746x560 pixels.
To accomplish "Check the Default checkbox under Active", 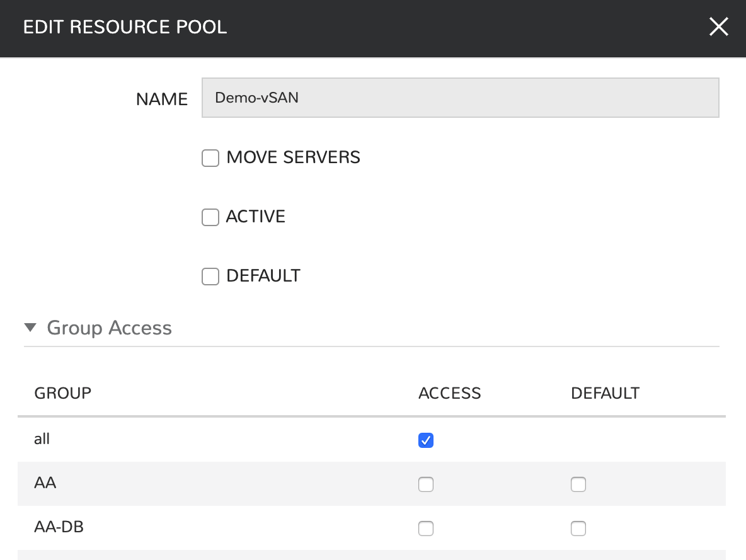I will [210, 277].
